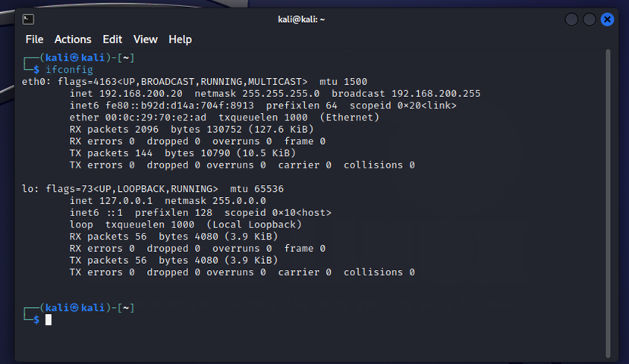Click 'bytes 130752 (127.6 KiB)' text
Image resolution: width=629 pixels, height=364 pixels.
point(242,129)
